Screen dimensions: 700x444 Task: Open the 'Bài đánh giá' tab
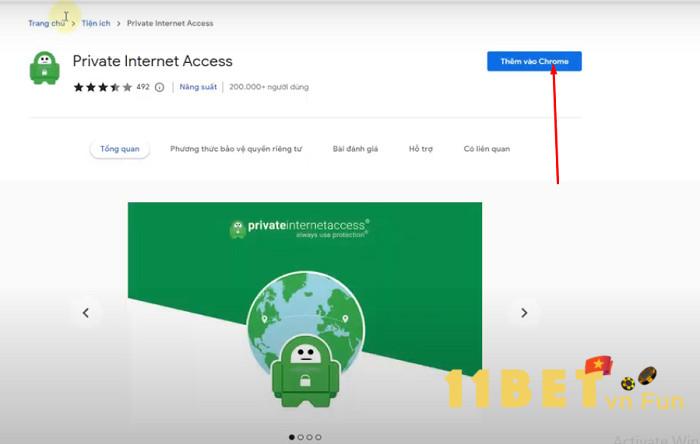pyautogui.click(x=355, y=149)
